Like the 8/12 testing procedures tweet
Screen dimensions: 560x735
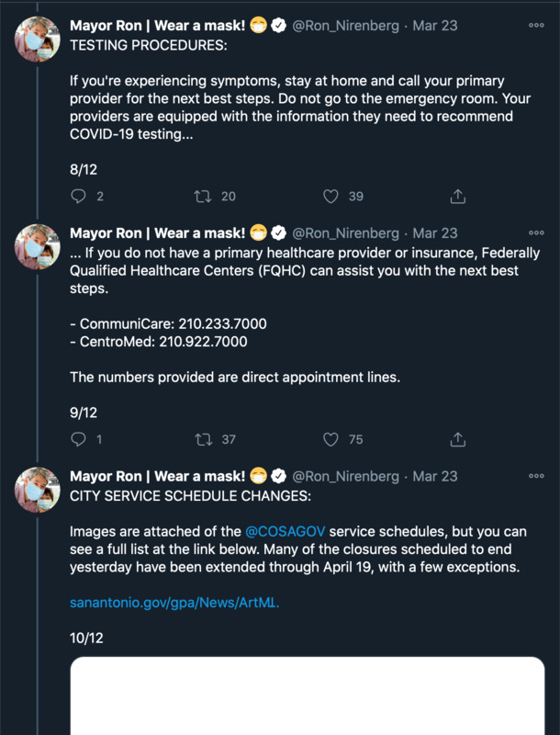coord(331,196)
